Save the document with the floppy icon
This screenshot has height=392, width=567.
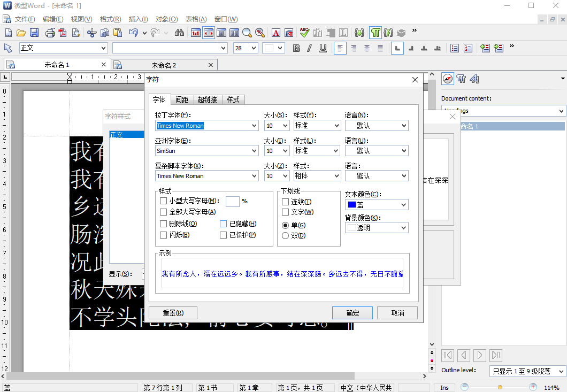point(34,33)
